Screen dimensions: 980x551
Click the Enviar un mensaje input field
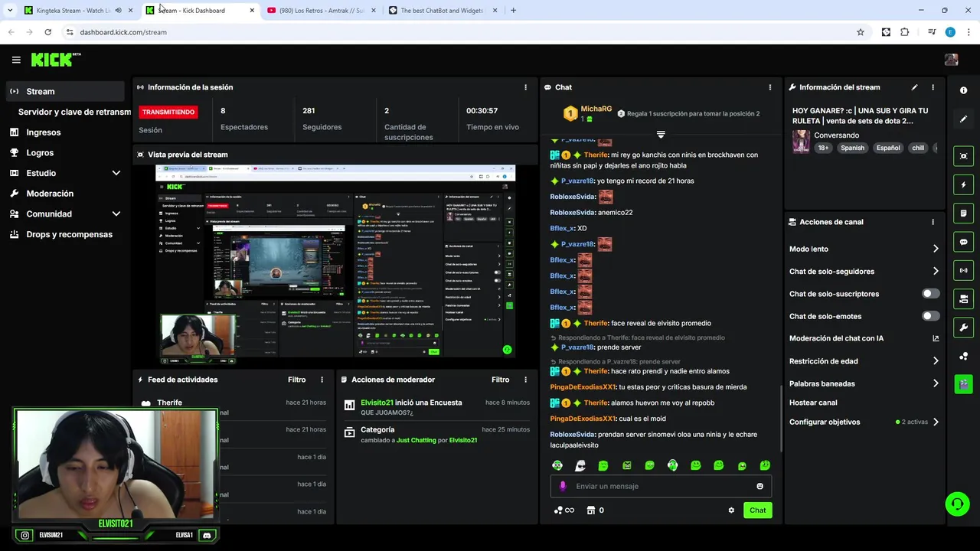tap(661, 486)
